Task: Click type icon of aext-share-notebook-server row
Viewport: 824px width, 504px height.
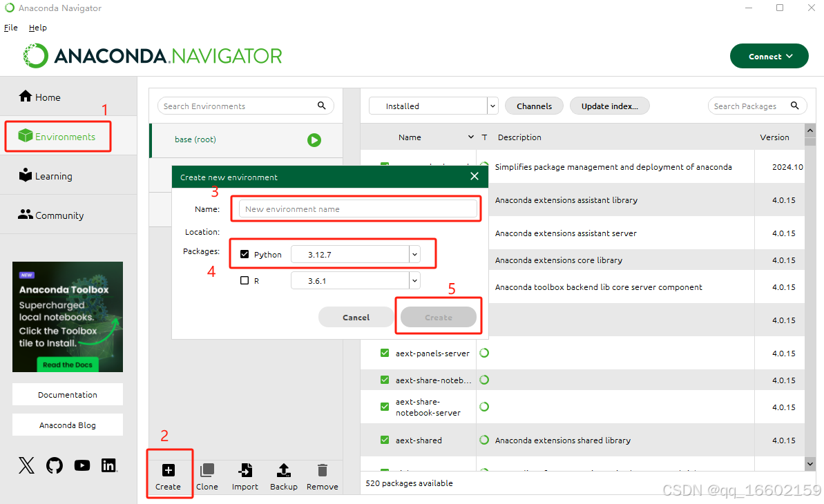Action: pos(484,407)
